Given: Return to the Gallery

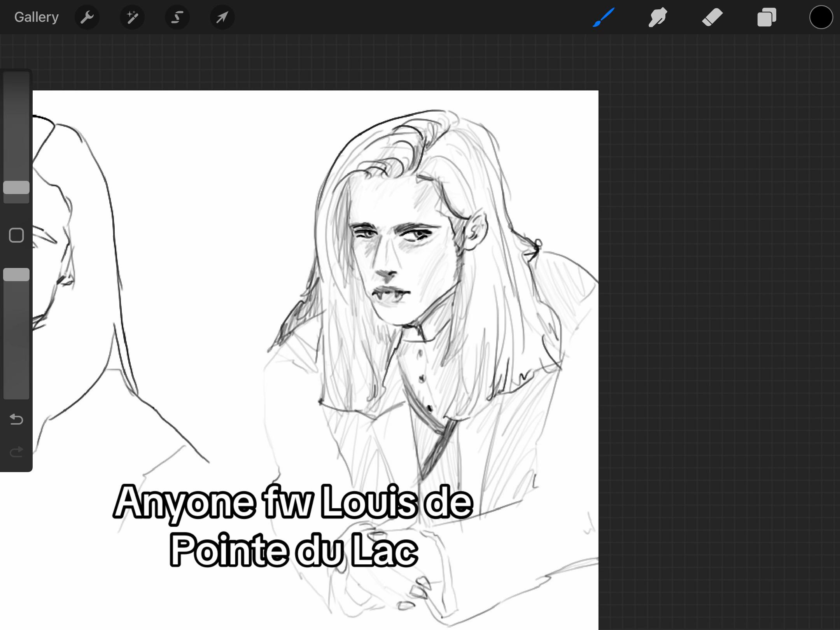Looking at the screenshot, I should click(37, 17).
